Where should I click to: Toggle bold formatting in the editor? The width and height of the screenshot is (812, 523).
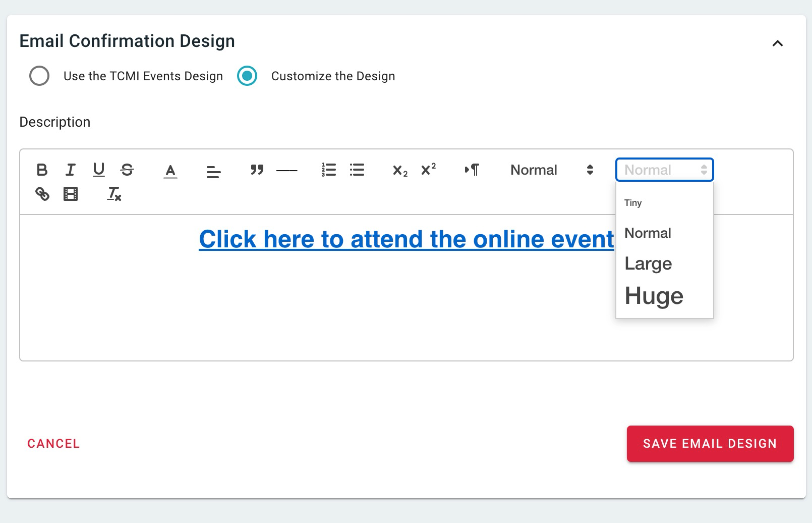coord(42,170)
